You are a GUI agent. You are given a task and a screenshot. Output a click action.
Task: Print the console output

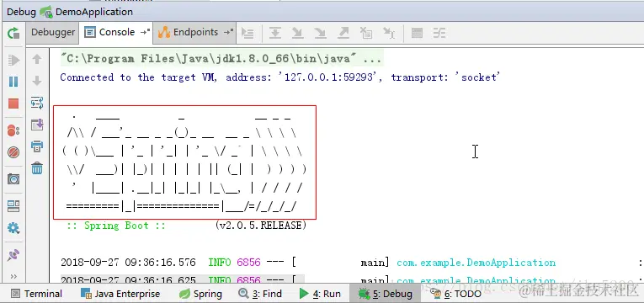coord(37,146)
